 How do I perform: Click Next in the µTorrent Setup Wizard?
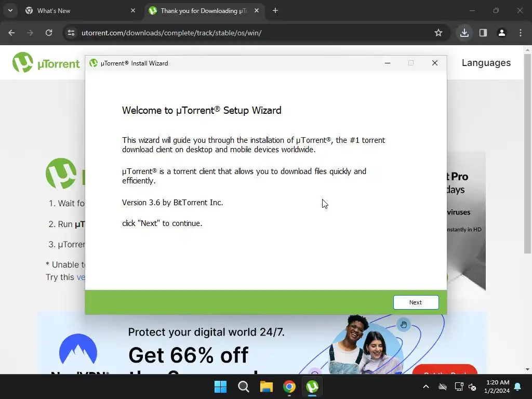coord(416,302)
